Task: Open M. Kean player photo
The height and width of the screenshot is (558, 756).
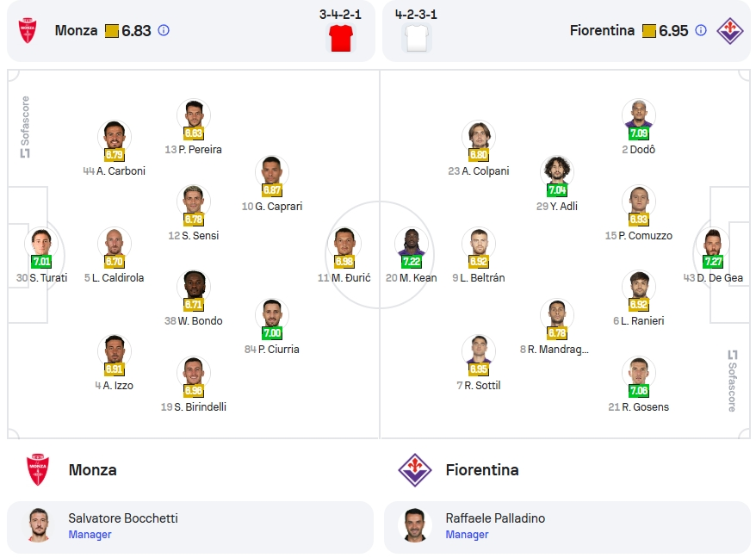Action: tap(412, 244)
